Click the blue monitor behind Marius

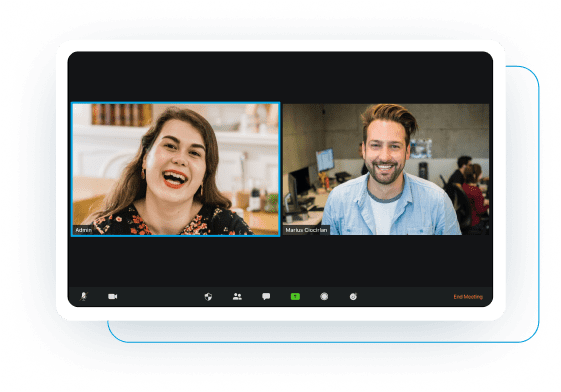coord(325,160)
